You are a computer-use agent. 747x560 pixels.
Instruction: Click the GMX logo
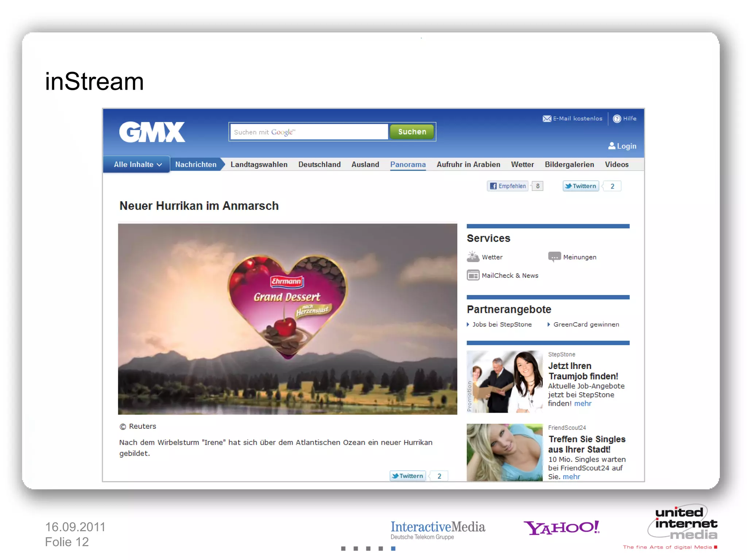(152, 132)
